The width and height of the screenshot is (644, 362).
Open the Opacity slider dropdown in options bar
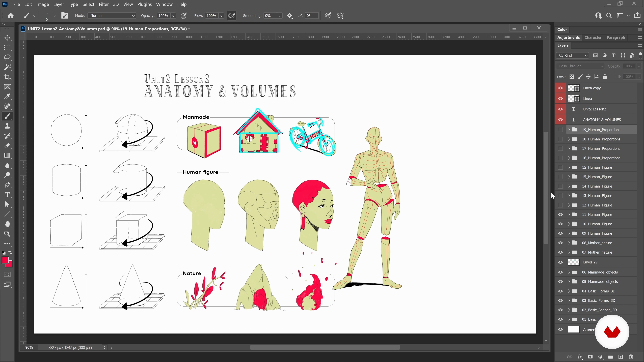[x=173, y=16]
